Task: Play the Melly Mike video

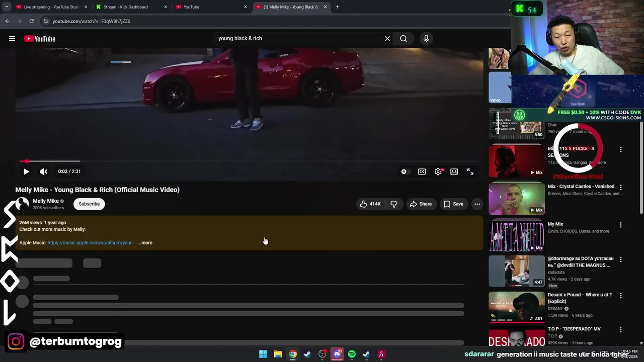Action: pos(26,171)
